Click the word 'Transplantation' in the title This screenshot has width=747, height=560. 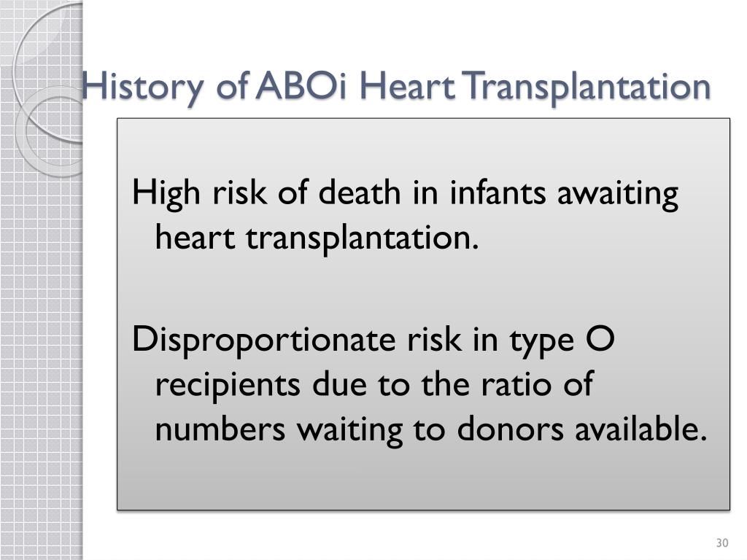(x=587, y=87)
